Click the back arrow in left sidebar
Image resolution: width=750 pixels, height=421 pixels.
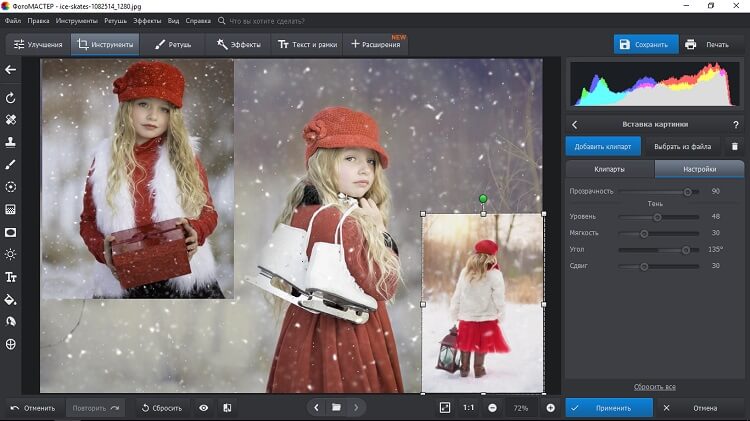click(x=11, y=70)
